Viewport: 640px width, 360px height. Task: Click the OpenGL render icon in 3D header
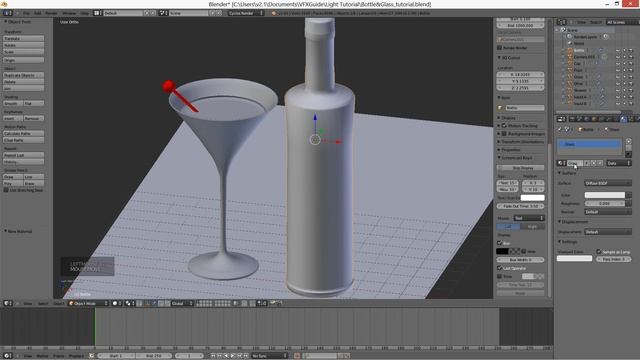(x=273, y=303)
